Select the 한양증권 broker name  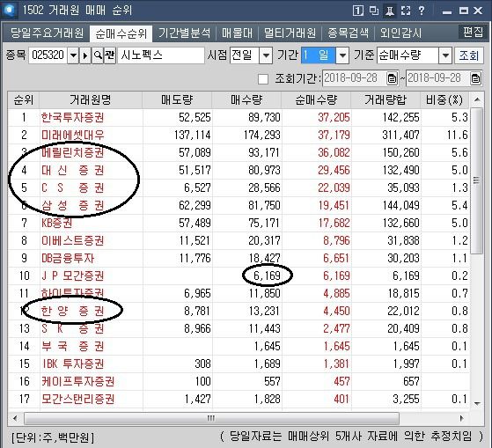pyautogui.click(x=72, y=311)
